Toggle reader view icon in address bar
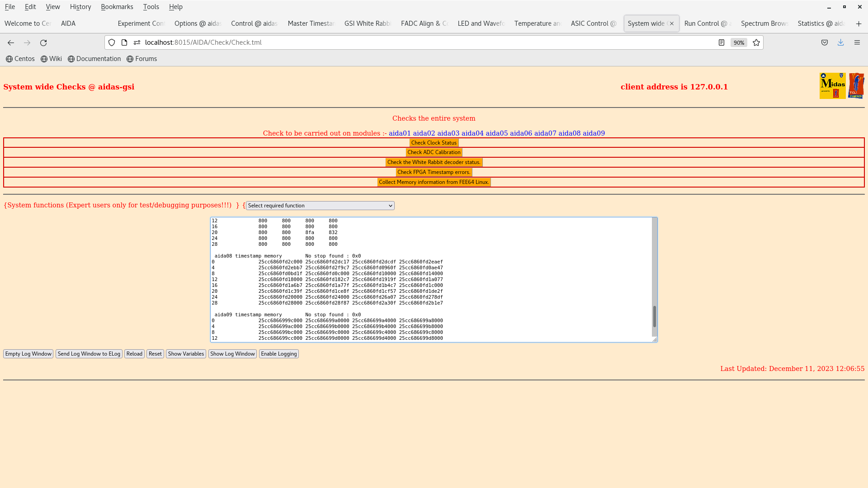Viewport: 868px width, 488px height. (x=722, y=42)
